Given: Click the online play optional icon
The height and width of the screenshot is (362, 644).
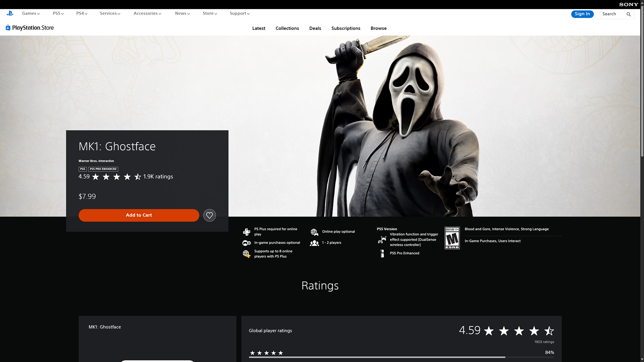Looking at the screenshot, I should [x=314, y=232].
